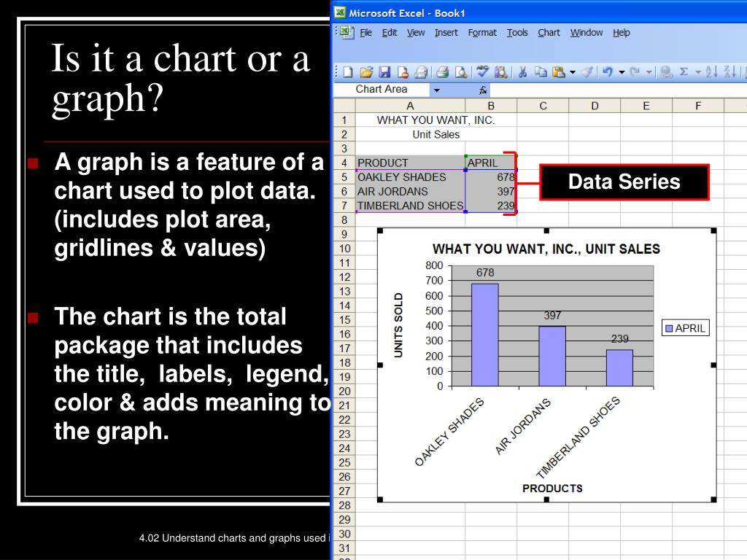Screen dimensions: 747x560
Task: Select the AIR JORDANS bar labeled 397
Action: click(x=552, y=356)
